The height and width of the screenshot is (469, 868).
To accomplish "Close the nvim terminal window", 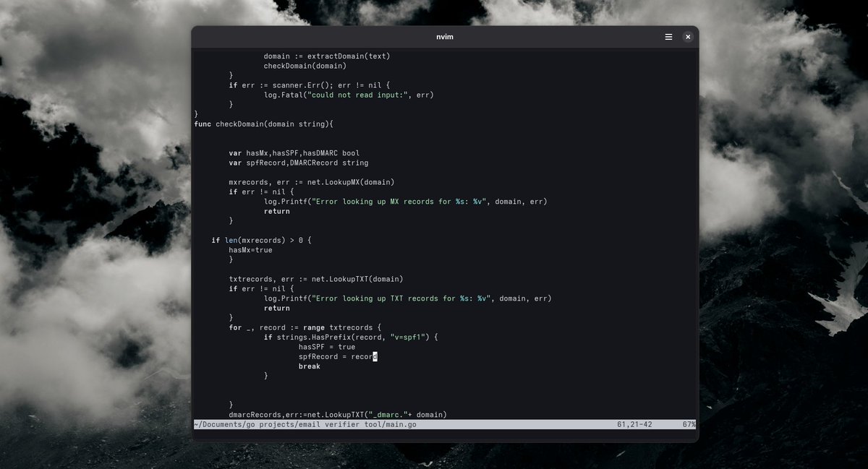I will click(688, 37).
